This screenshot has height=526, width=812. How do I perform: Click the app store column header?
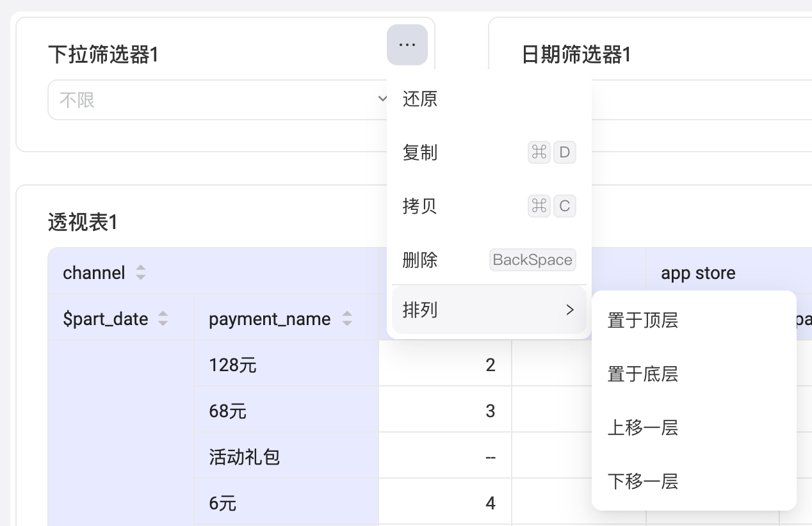(x=699, y=273)
